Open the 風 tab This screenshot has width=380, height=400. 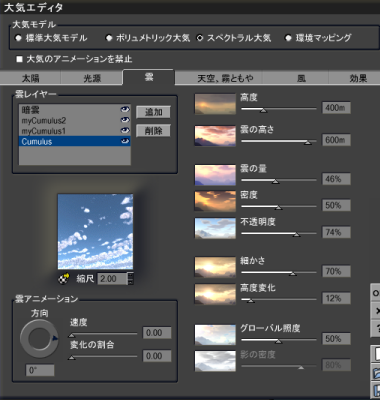tap(301, 78)
